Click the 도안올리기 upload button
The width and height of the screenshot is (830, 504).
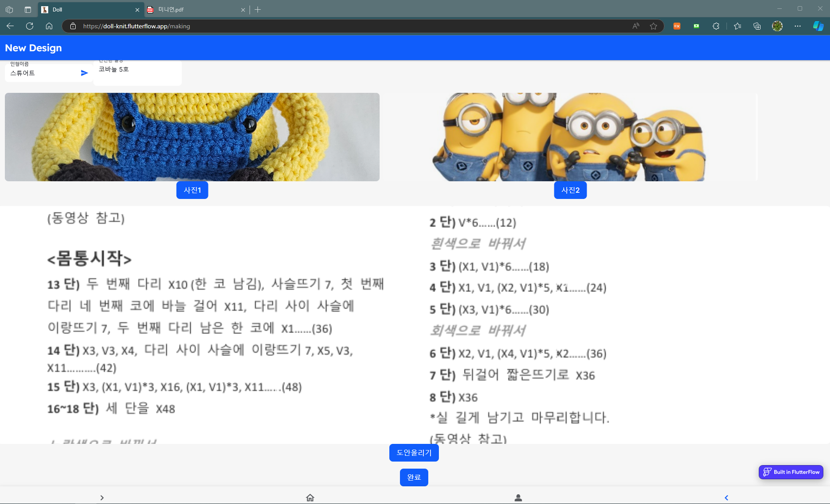414,453
